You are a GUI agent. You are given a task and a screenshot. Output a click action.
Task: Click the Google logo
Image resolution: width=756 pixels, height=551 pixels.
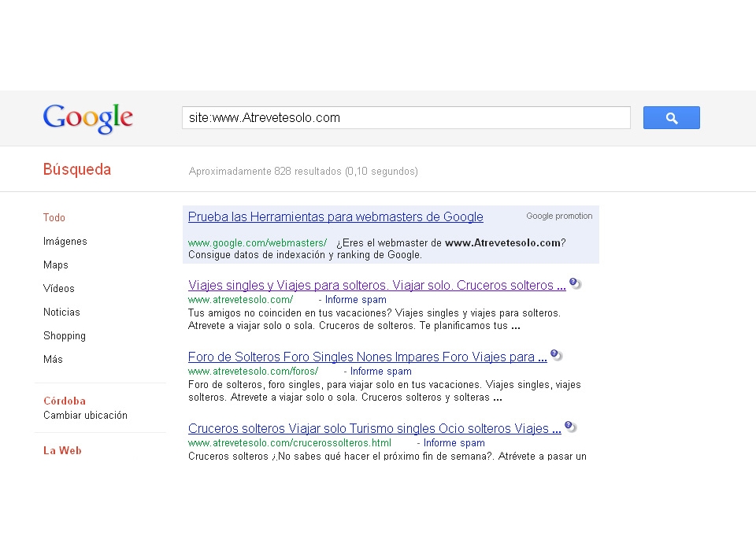point(87,118)
